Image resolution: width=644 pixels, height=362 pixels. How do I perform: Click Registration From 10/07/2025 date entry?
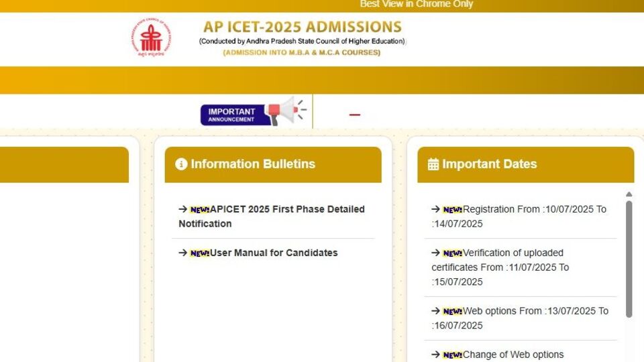click(519, 217)
